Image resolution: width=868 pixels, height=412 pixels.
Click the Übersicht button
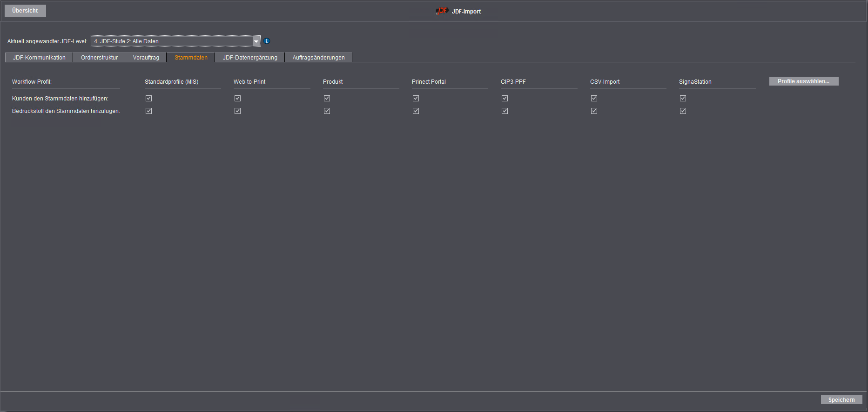pos(25,11)
